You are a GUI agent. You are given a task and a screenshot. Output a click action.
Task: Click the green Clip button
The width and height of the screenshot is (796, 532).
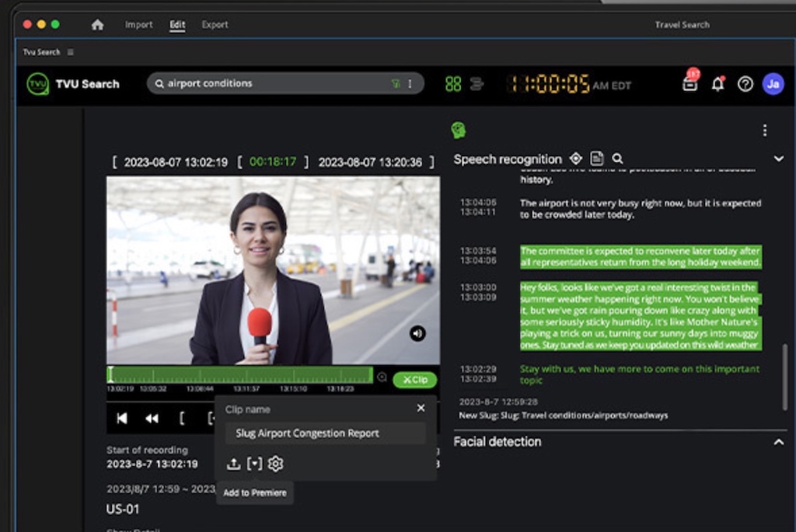(x=415, y=380)
